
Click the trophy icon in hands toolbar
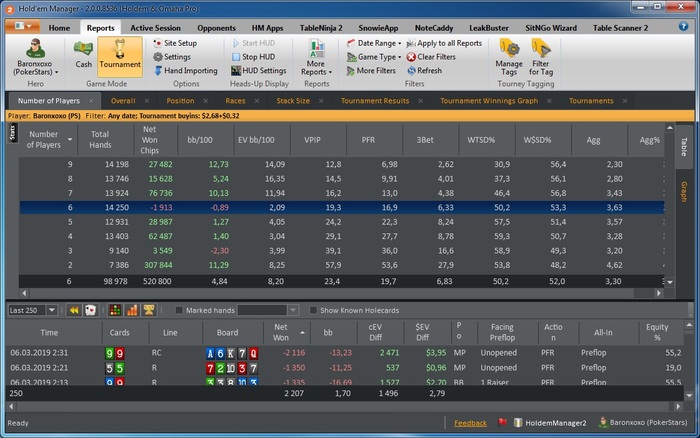coord(149,310)
